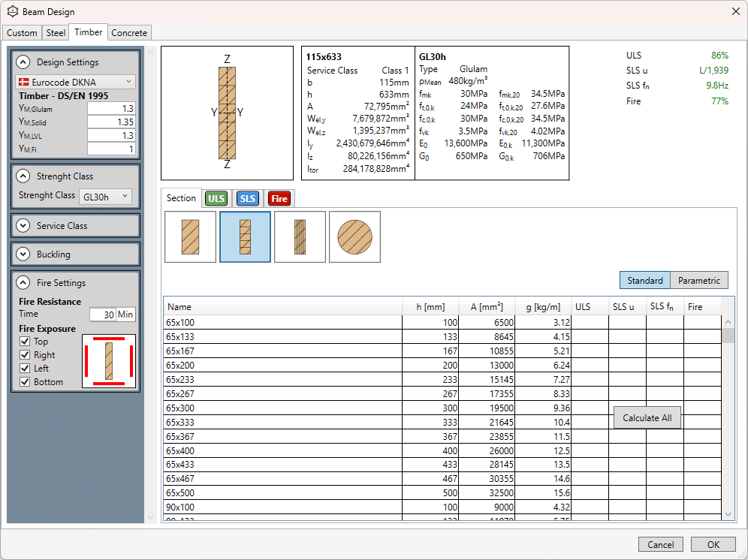748x560 pixels.
Task: Click the Calculate All button
Action: click(647, 418)
